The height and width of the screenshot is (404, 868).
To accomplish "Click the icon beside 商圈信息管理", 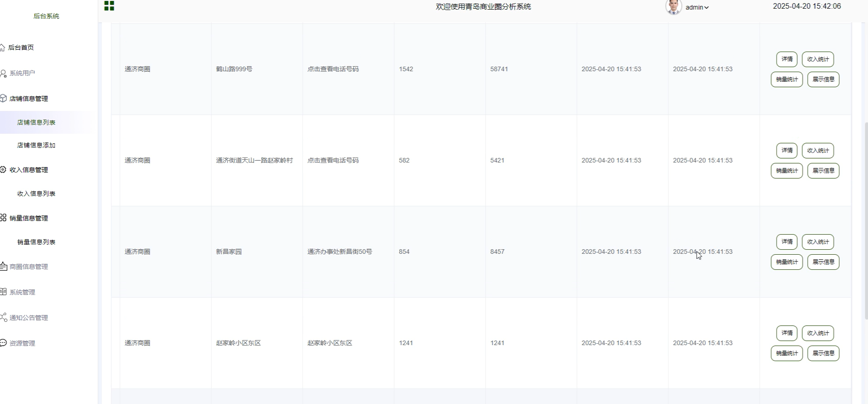I will (x=3, y=266).
